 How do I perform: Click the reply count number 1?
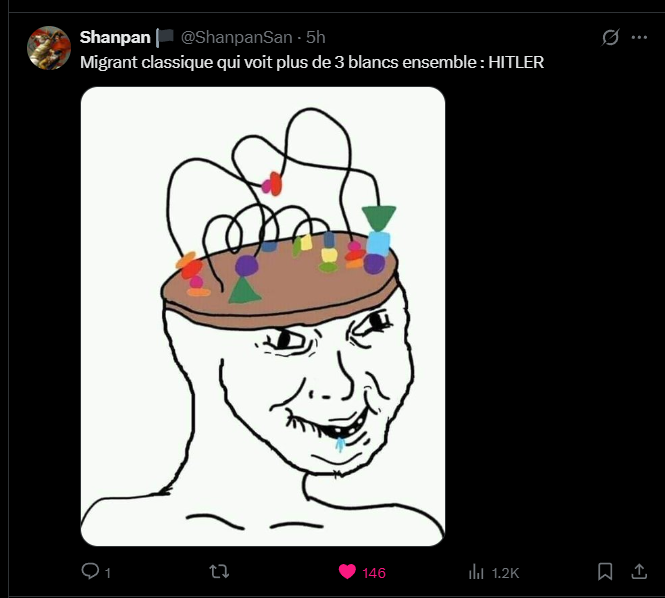click(x=108, y=573)
